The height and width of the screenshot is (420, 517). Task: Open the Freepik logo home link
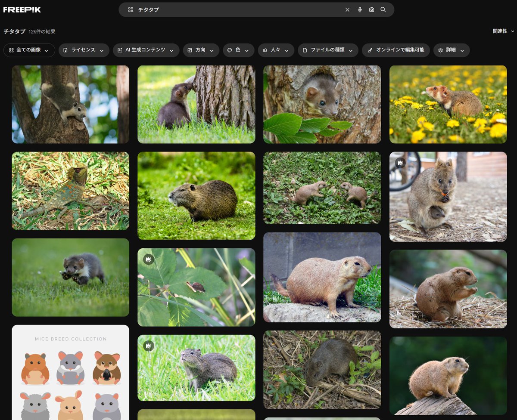tap(22, 9)
